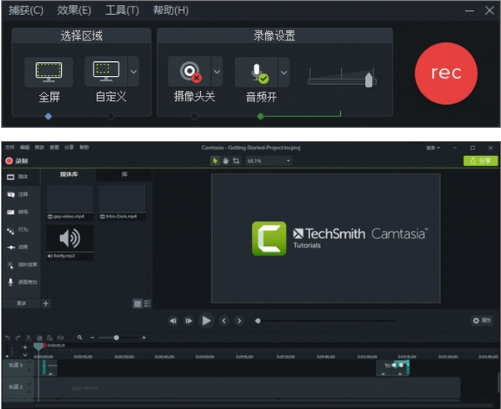Viewport: 501px width, 409px height.
Task: Click the timeline magnifier zoom icon
Action: (80, 338)
